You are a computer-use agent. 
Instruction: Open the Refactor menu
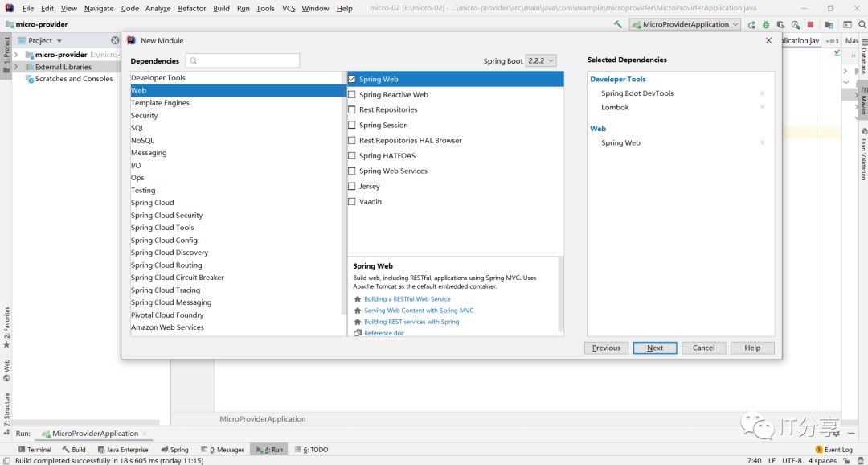192,8
